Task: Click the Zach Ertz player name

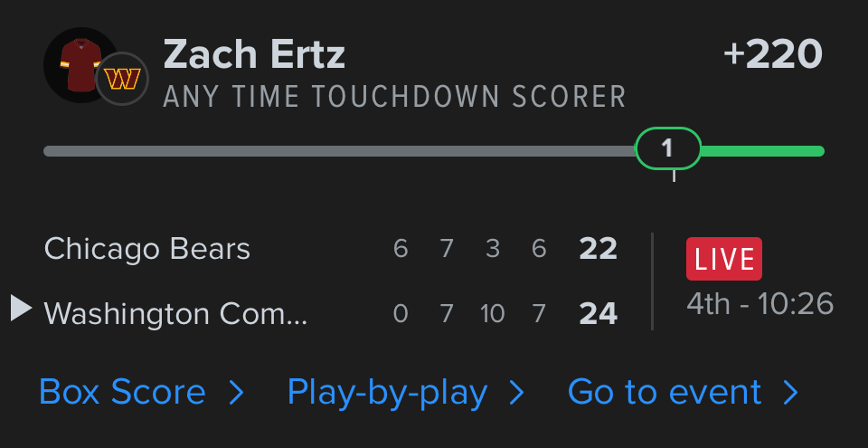Action: tap(254, 55)
